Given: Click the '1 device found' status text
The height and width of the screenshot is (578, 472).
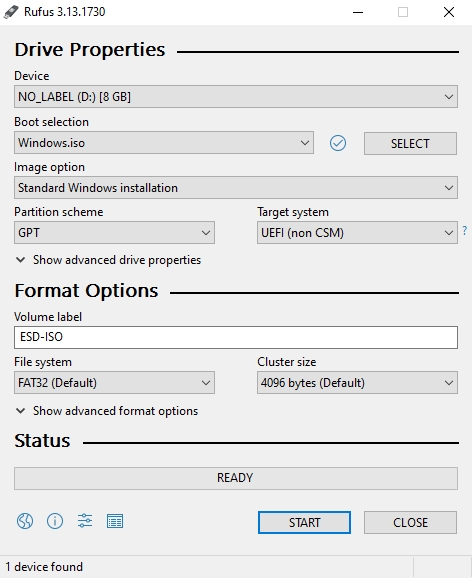Looking at the screenshot, I should (44, 567).
